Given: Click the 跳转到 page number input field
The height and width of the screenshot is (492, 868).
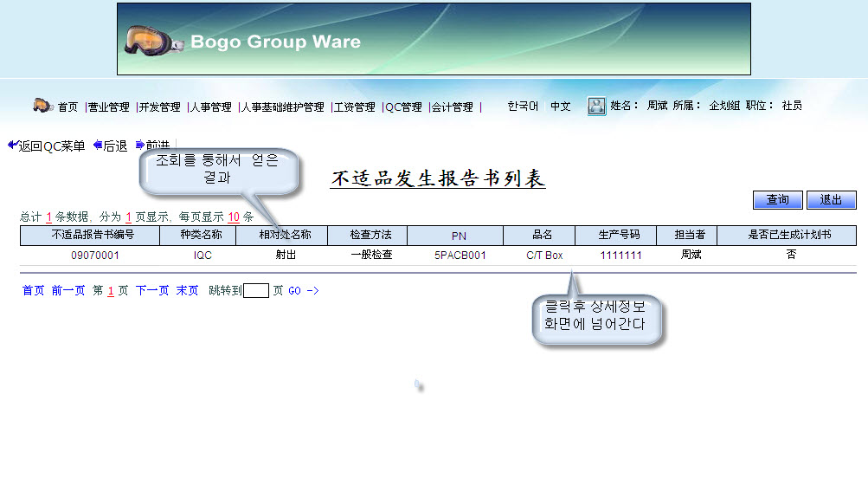Looking at the screenshot, I should tap(256, 291).
